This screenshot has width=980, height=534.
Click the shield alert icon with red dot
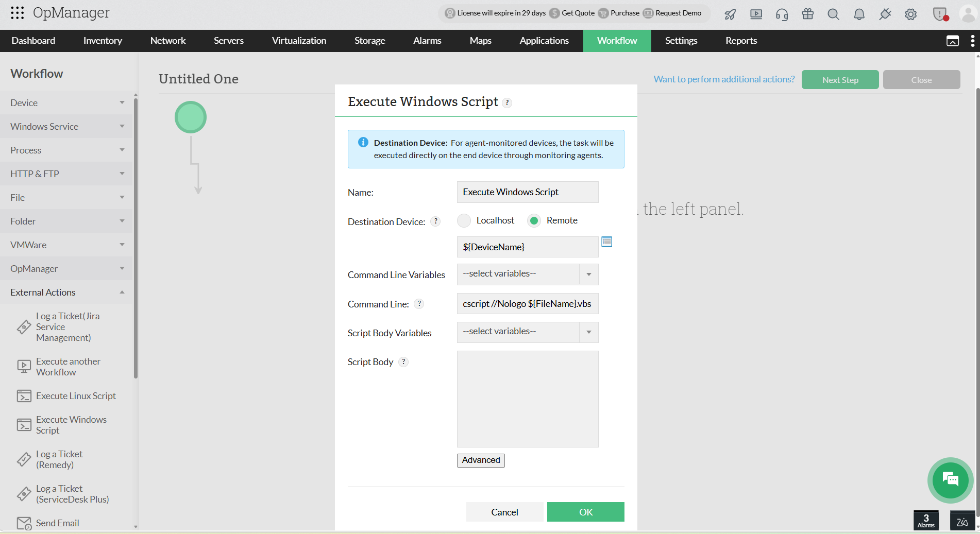(x=940, y=14)
